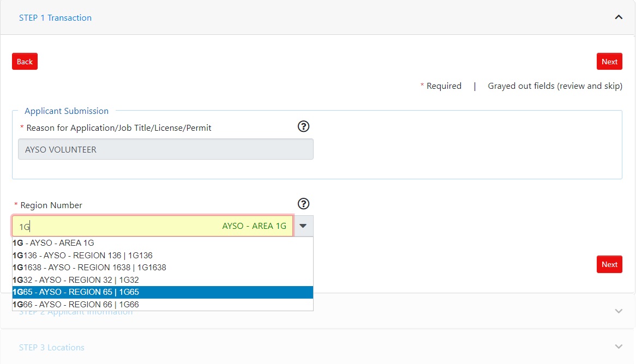Viewport: 636px width, 364px height.
Task: Choose highlighted 1G65 - AYSO - REGION 65
Action: 163,292
